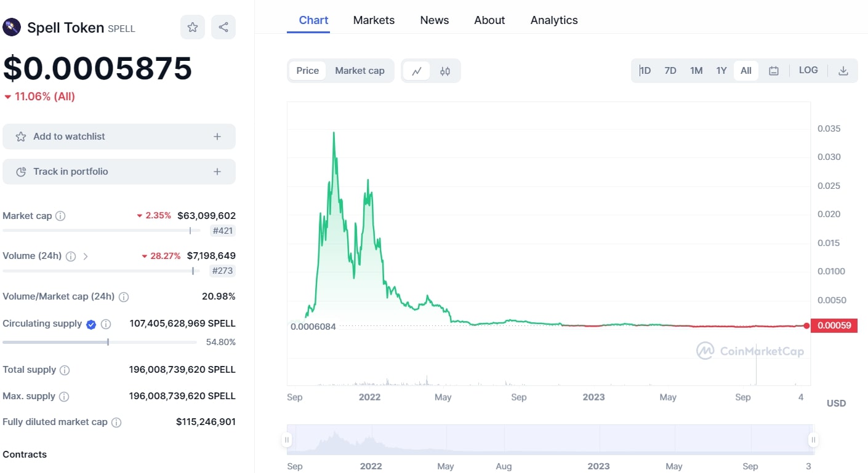Select 1D time range

pyautogui.click(x=645, y=71)
